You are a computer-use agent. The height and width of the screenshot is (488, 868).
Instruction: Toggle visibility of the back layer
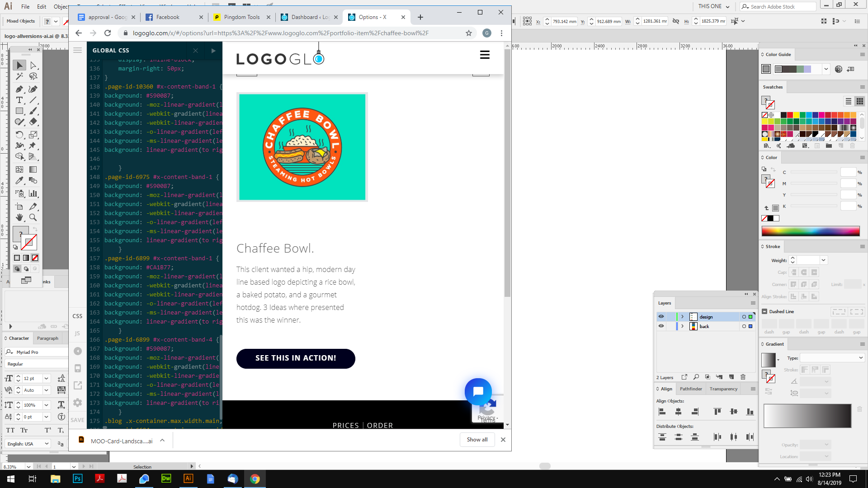pos(661,326)
